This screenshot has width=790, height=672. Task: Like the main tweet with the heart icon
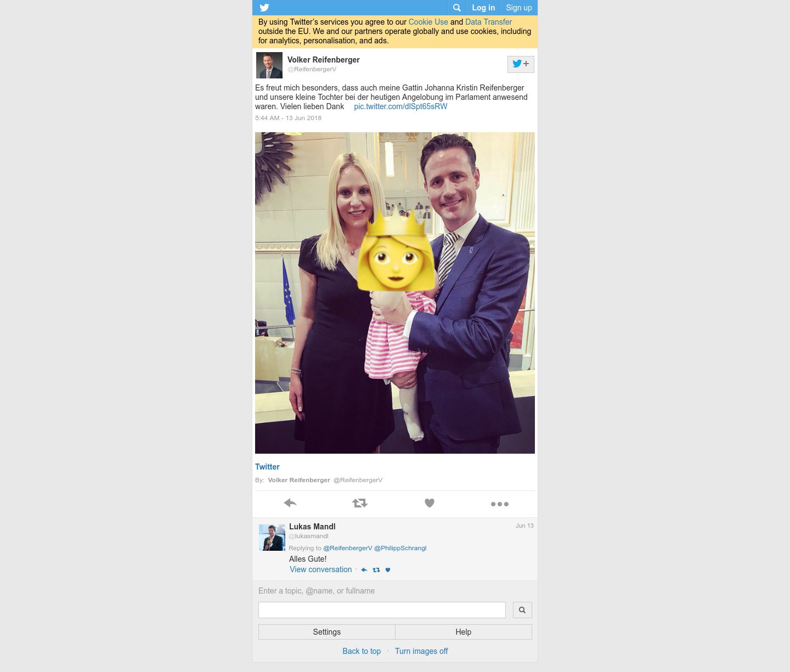(430, 503)
